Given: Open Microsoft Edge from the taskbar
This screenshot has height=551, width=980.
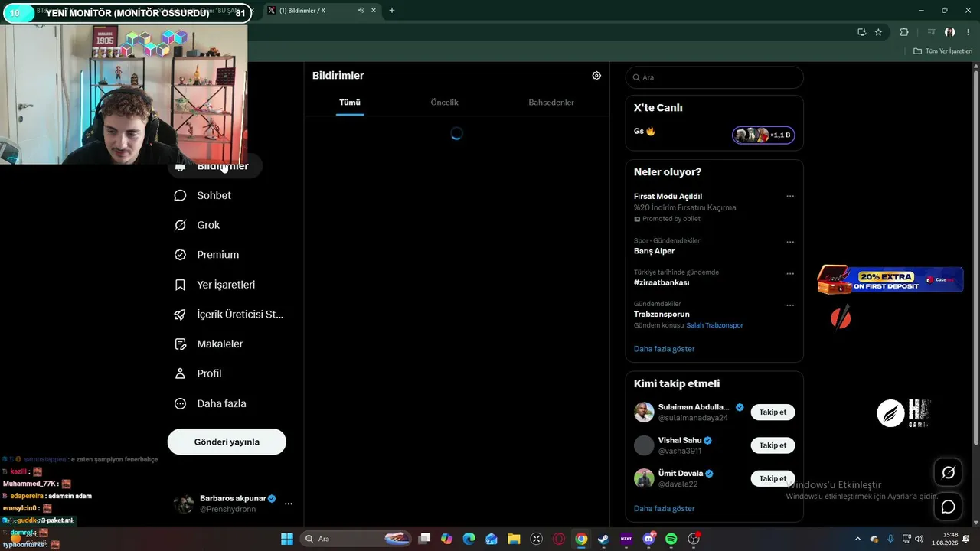Looking at the screenshot, I should (x=469, y=539).
